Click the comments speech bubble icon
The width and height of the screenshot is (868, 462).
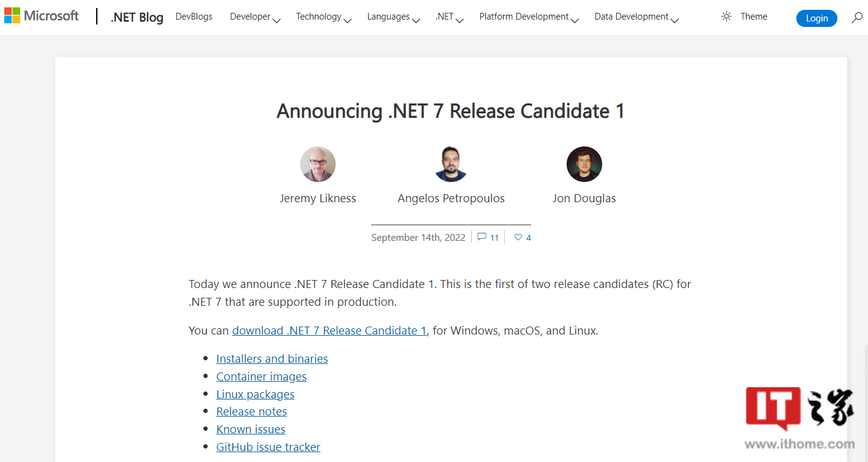[x=482, y=237]
